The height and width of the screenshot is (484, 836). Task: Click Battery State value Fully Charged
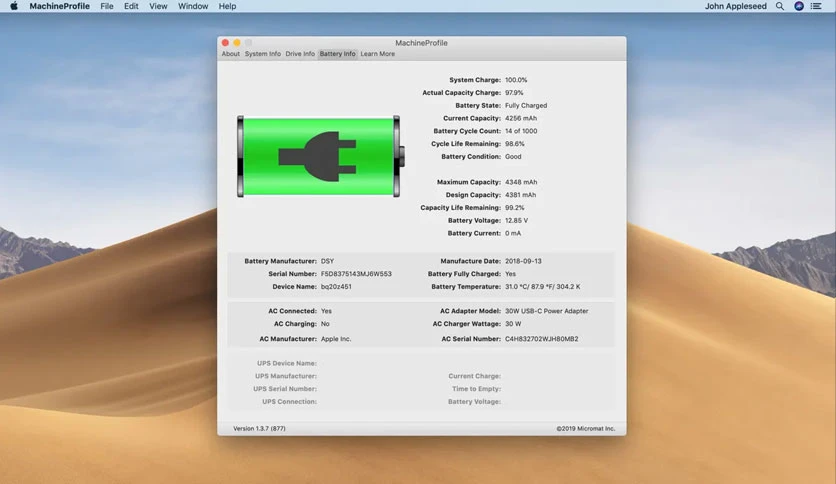(526, 106)
